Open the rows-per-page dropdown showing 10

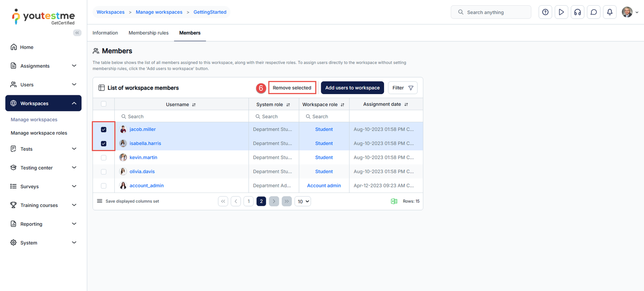click(x=303, y=201)
